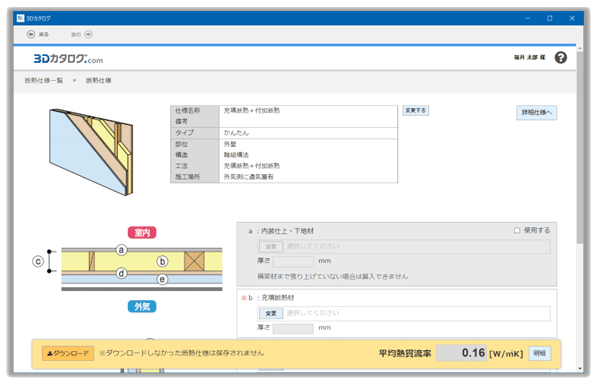Click 変更 button under a 内装仕上・下地材

click(x=271, y=247)
